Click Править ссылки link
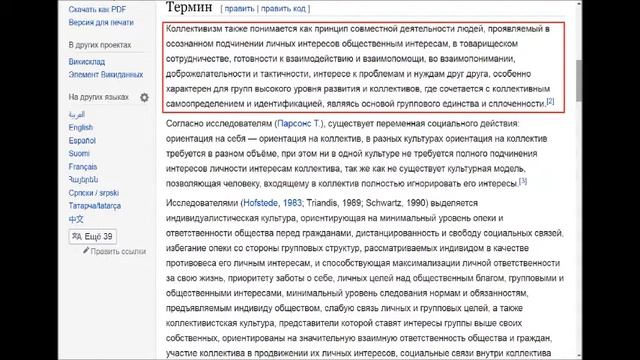The height and width of the screenshot is (360, 640). point(118,251)
